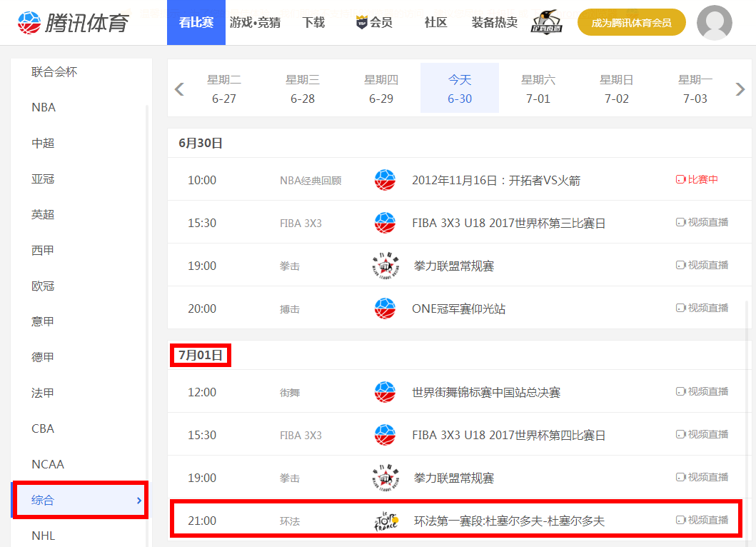This screenshot has height=547, width=756.
Task: Go to next week with right arrow
Action: tap(740, 89)
